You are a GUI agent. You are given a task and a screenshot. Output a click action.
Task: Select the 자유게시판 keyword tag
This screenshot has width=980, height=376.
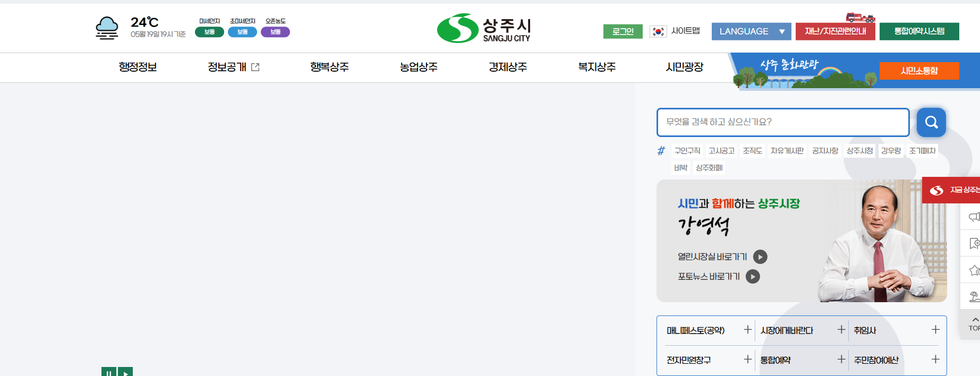point(787,151)
